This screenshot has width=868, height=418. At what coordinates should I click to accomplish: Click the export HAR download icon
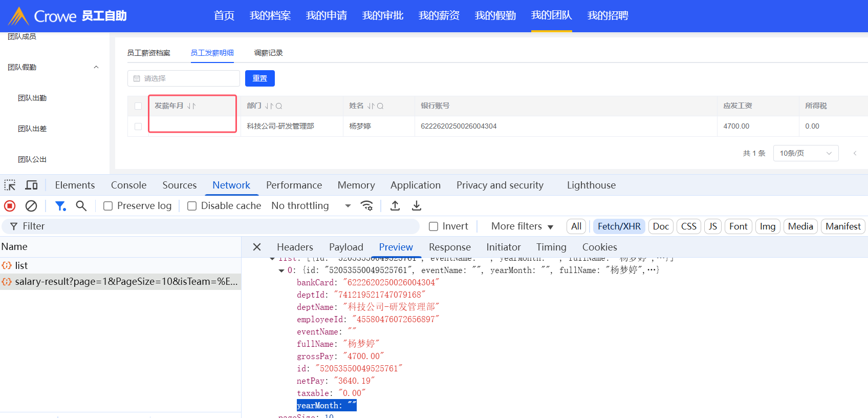(417, 206)
